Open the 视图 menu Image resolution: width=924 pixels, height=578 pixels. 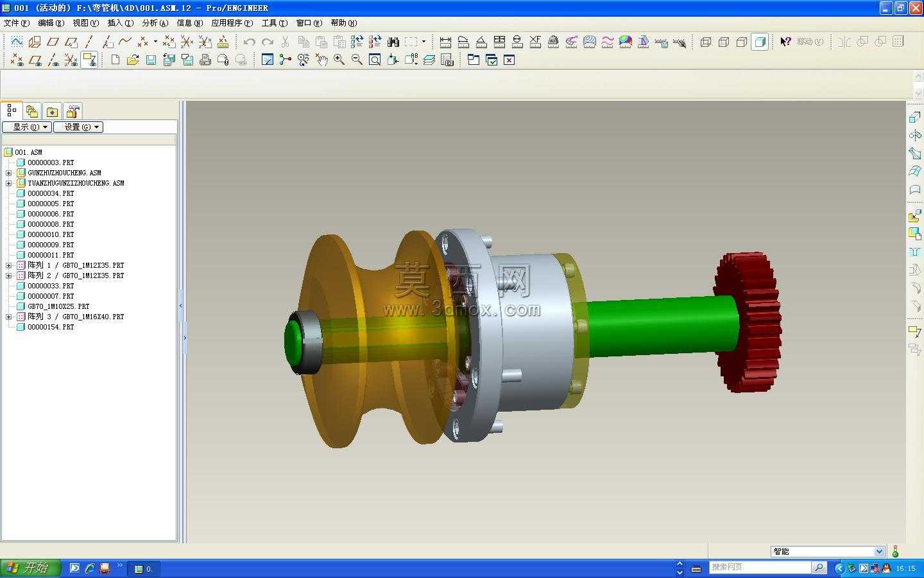coord(86,22)
